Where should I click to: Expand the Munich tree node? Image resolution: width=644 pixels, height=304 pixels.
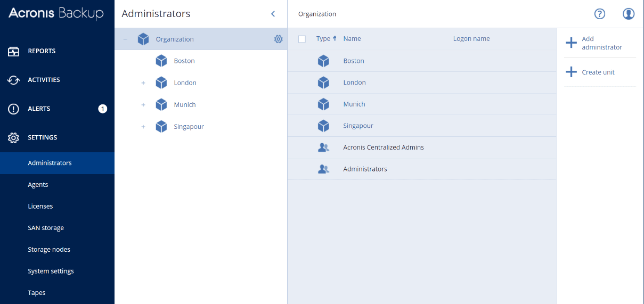click(x=143, y=104)
